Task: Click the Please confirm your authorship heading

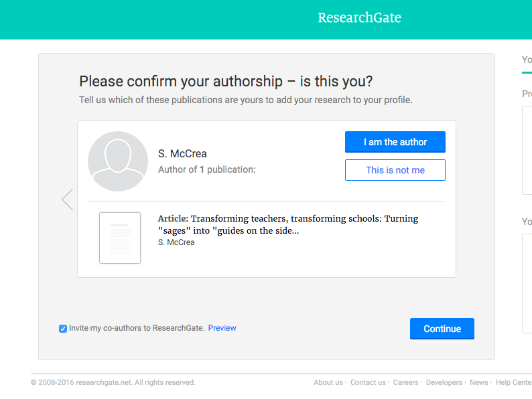Action: click(x=226, y=82)
